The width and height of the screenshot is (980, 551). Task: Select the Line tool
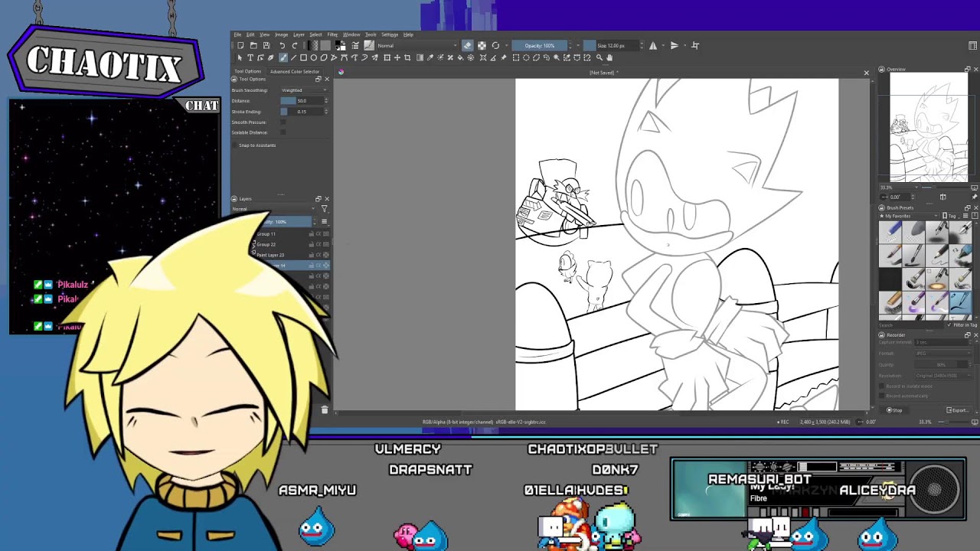pyautogui.click(x=293, y=57)
